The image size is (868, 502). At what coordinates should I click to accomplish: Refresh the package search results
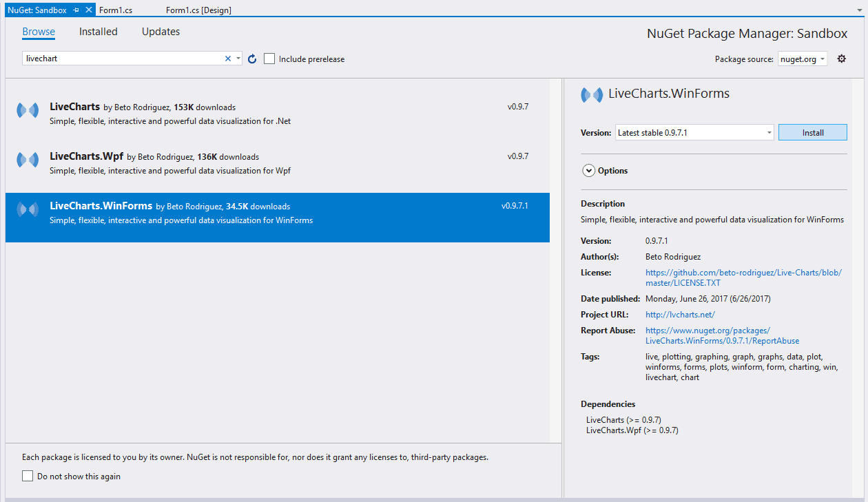tap(251, 59)
